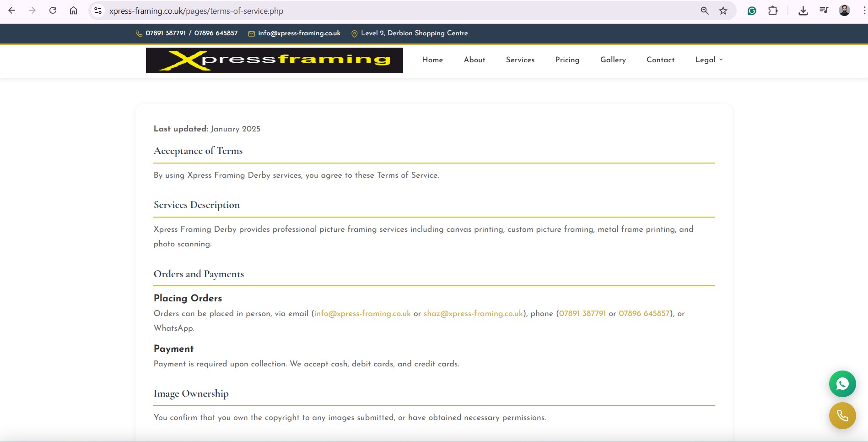Viewport: 868px width, 442px height.
Task: Open the Gallery nav item
Action: pos(613,60)
